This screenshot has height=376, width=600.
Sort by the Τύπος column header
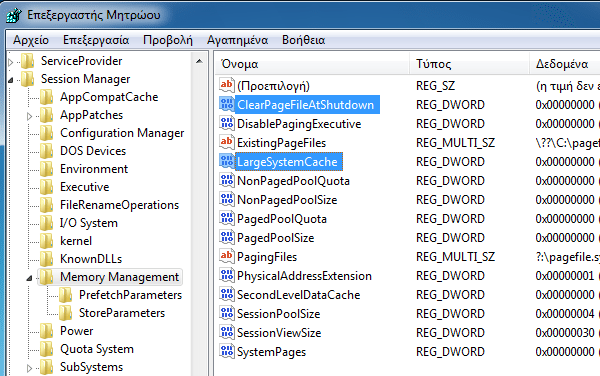pos(470,64)
